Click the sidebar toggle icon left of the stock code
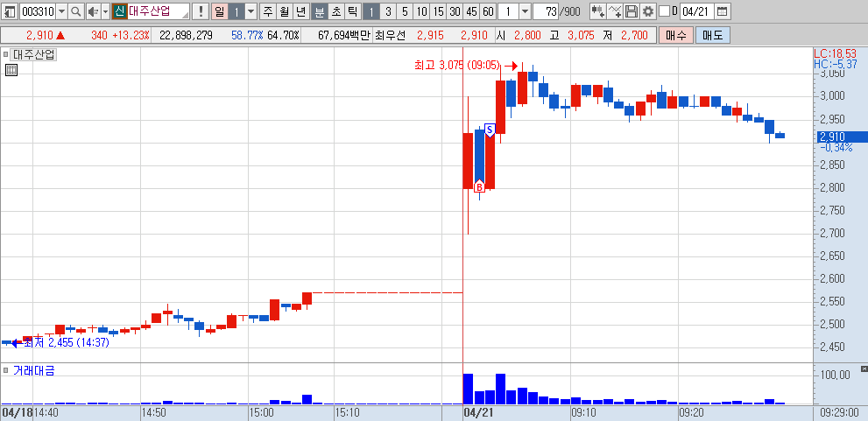 coord(10,11)
